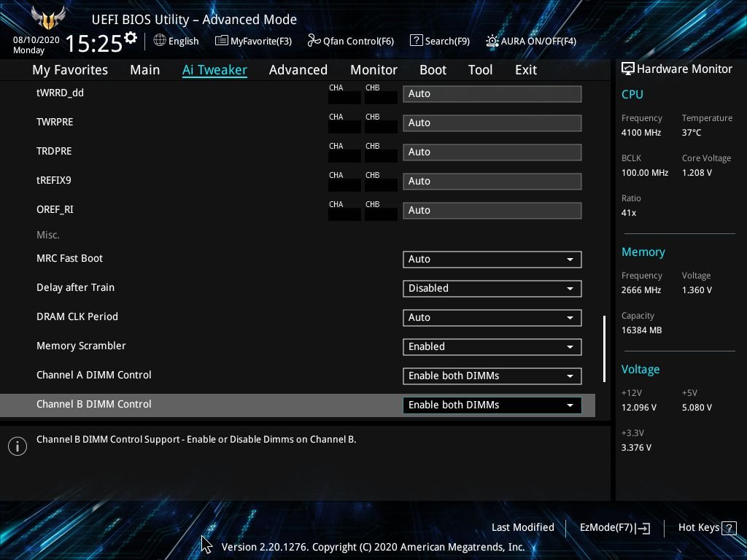747x560 pixels.
Task: Click the Search question mark icon
Action: point(416,41)
